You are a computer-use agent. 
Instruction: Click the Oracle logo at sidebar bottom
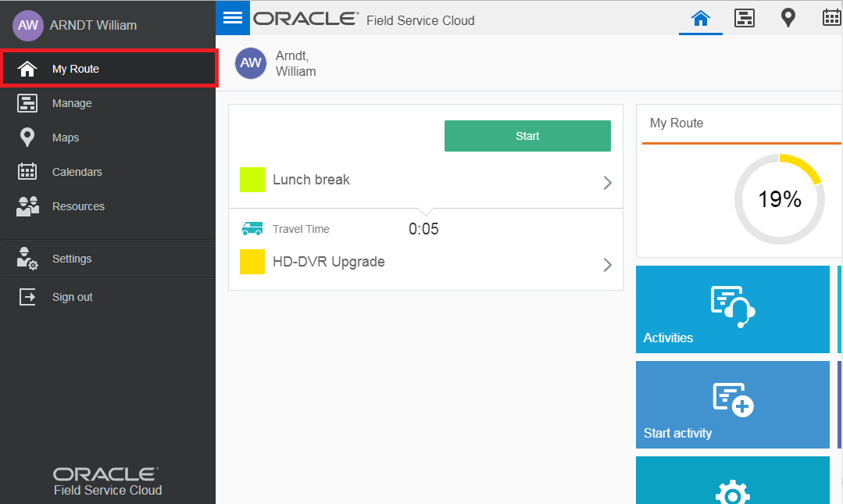coord(108,481)
